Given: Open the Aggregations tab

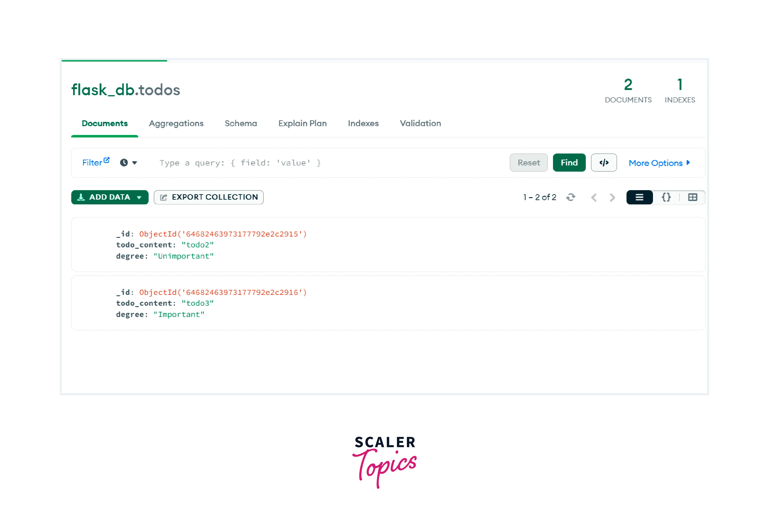Looking at the screenshot, I should tap(176, 123).
